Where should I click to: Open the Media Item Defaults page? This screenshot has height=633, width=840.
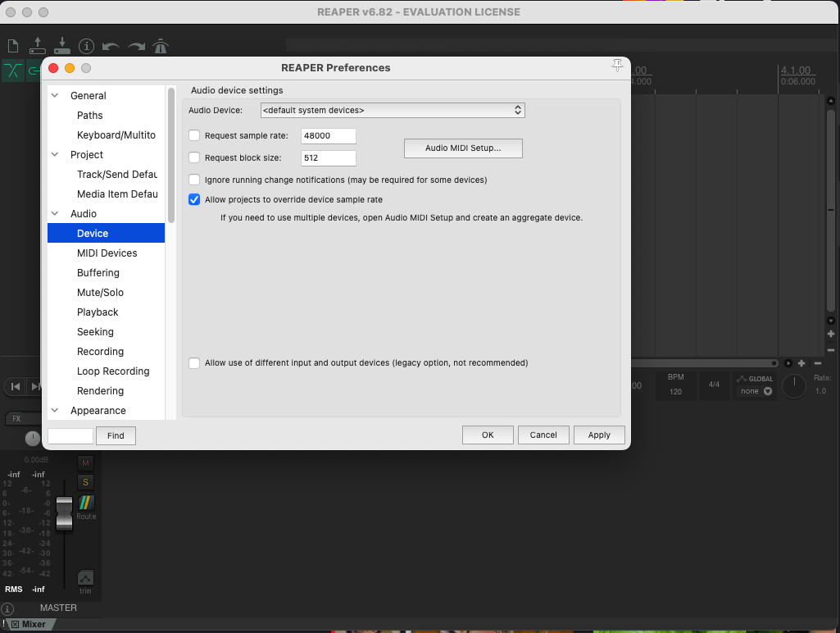tap(117, 194)
